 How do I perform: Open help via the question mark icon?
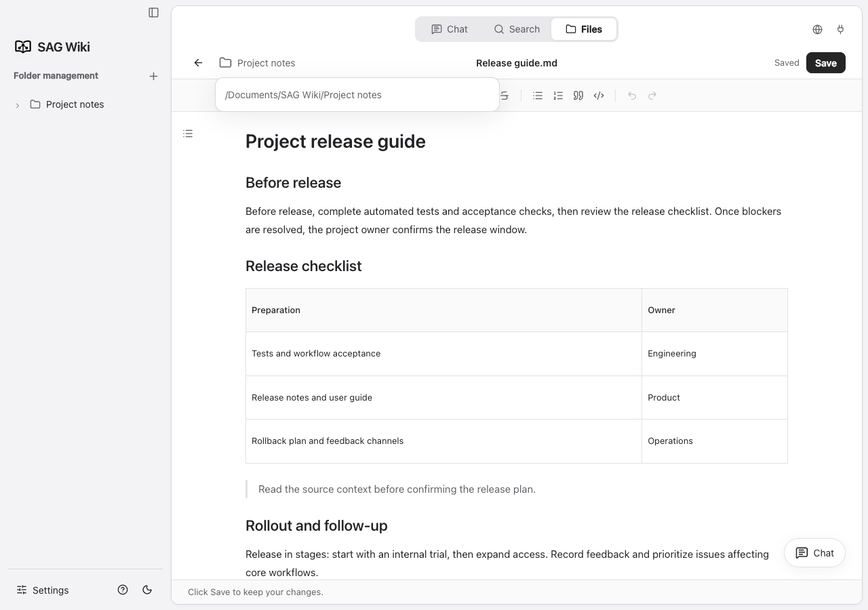click(x=123, y=590)
